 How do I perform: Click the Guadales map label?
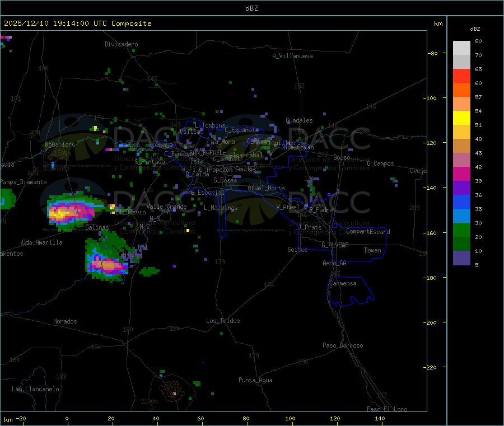click(299, 120)
